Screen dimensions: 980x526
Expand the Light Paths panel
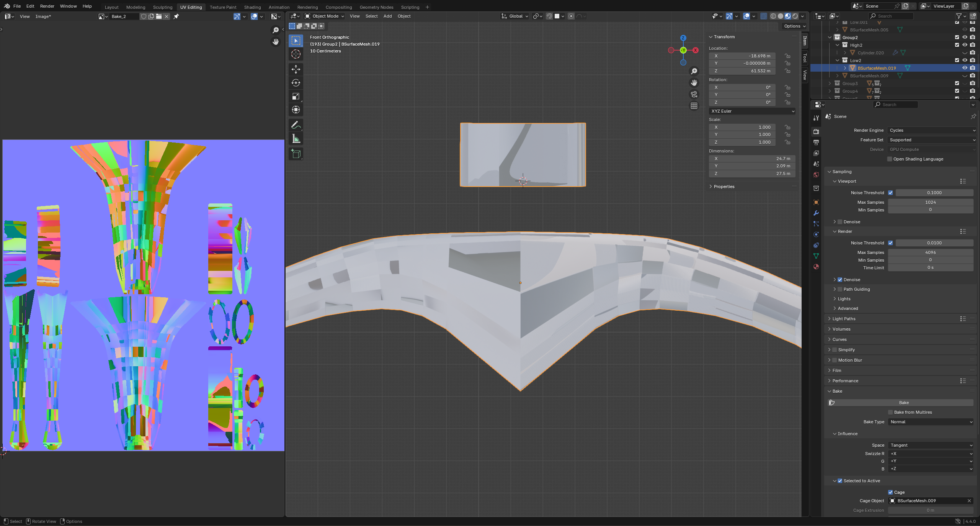tap(844, 319)
